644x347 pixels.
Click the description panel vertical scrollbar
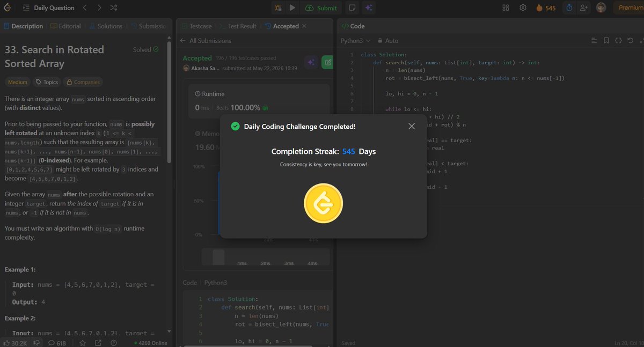click(x=170, y=101)
